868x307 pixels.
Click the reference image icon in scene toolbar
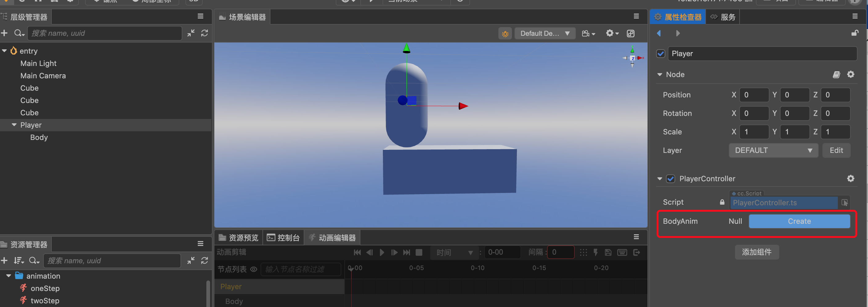click(x=631, y=33)
